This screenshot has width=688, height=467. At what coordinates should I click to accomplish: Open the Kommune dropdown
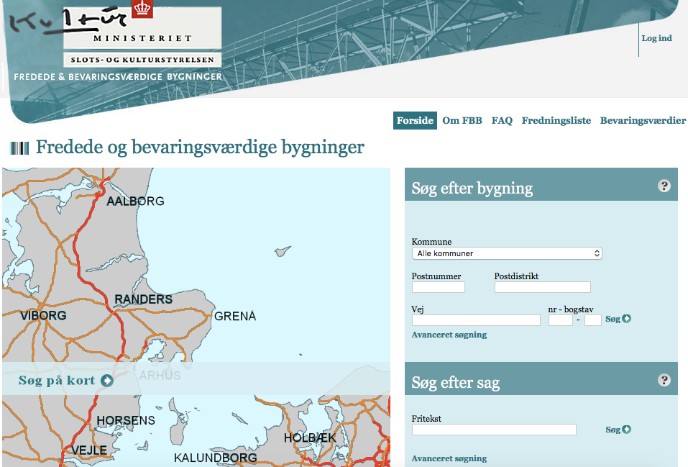507,254
